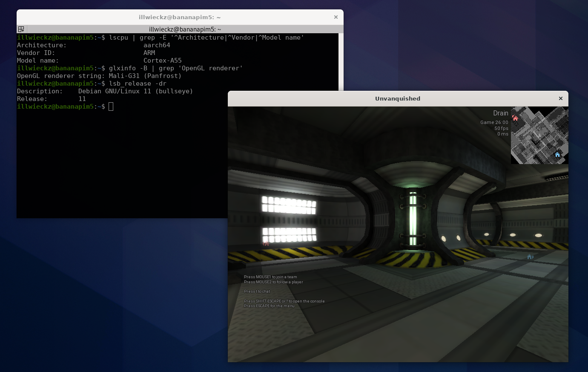This screenshot has height=372, width=588.
Task: Click the terminal window title bar text
Action: 180,17
